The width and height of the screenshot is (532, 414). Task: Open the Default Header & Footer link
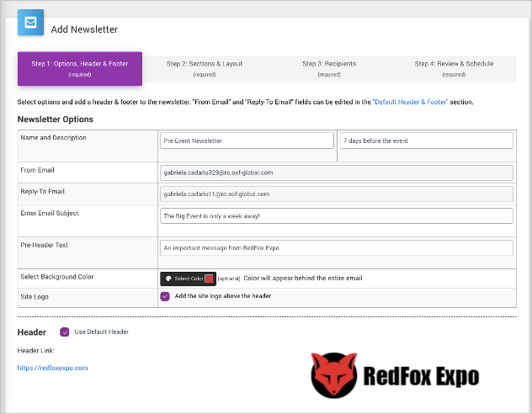pos(423,102)
